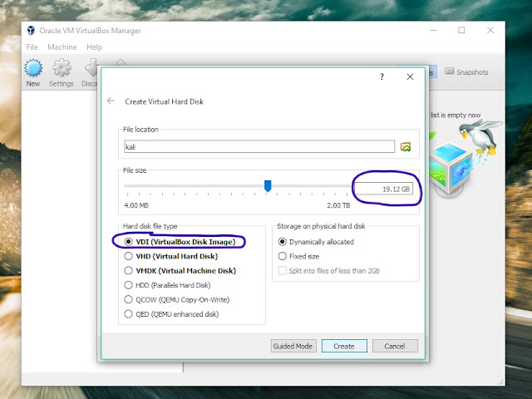
Task: Choose QED (QEMU enhanced disk) format
Action: click(x=172, y=314)
